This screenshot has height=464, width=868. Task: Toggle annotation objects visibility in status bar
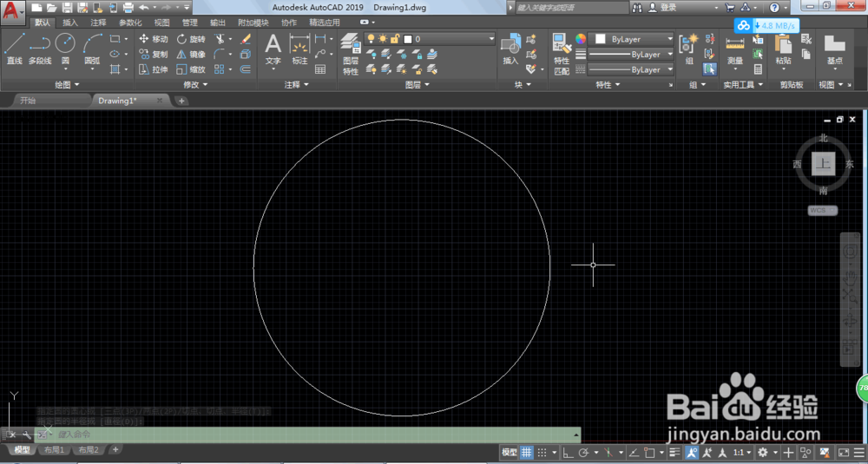692,452
